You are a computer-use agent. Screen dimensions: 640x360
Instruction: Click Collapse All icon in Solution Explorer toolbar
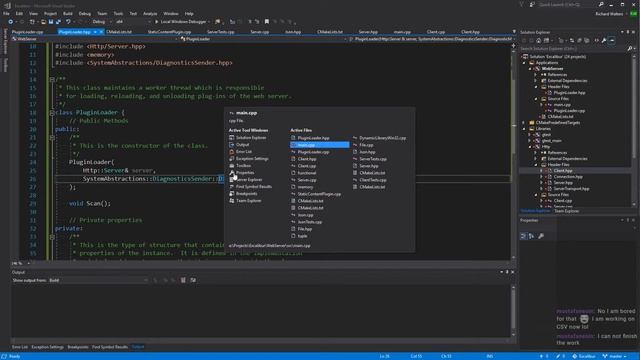pos(579,40)
